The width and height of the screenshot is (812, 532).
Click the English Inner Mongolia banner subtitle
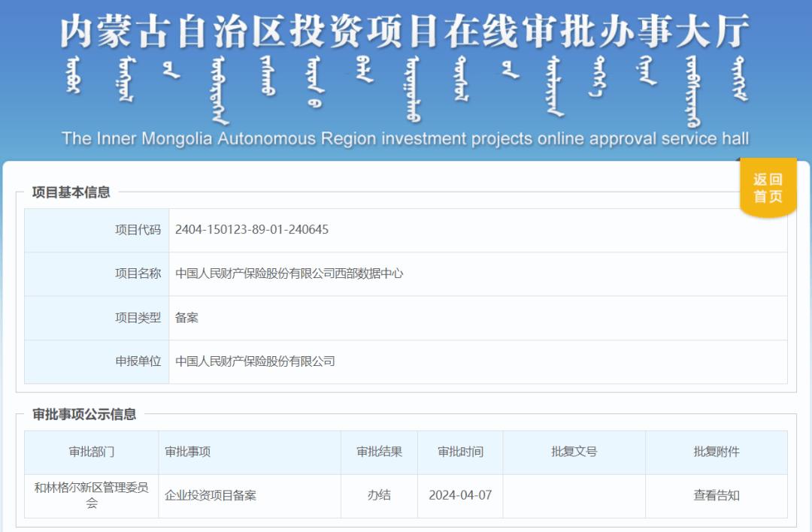coord(405,139)
